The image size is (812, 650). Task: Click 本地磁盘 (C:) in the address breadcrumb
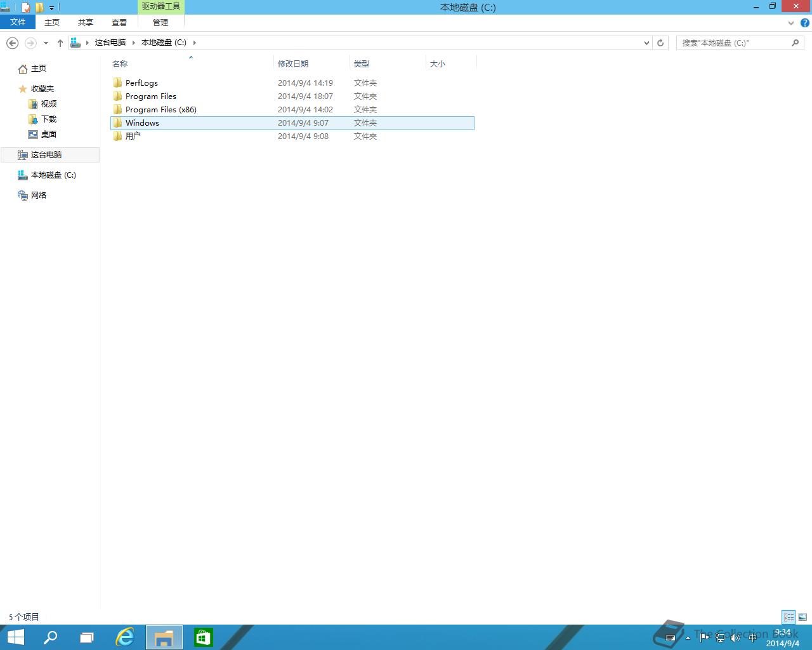tap(164, 43)
